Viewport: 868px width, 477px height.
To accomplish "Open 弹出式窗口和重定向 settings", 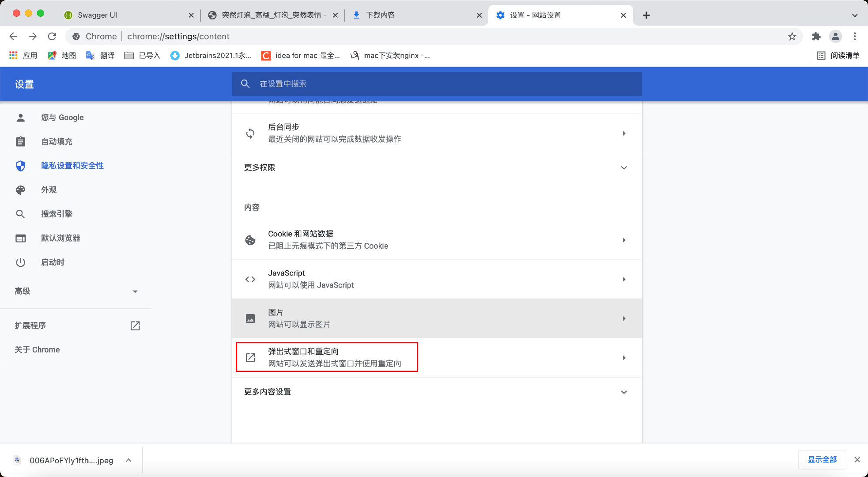I will (436, 357).
